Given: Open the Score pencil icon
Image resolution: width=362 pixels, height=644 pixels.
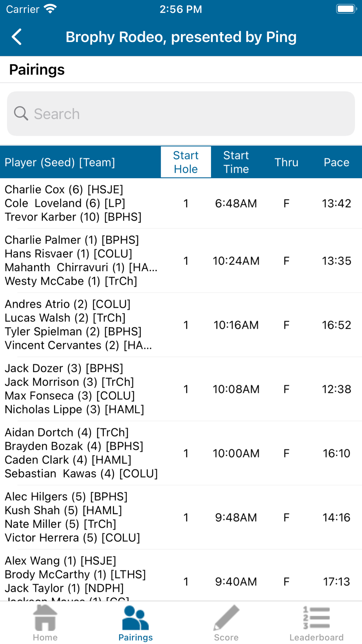Looking at the screenshot, I should tap(226, 618).
